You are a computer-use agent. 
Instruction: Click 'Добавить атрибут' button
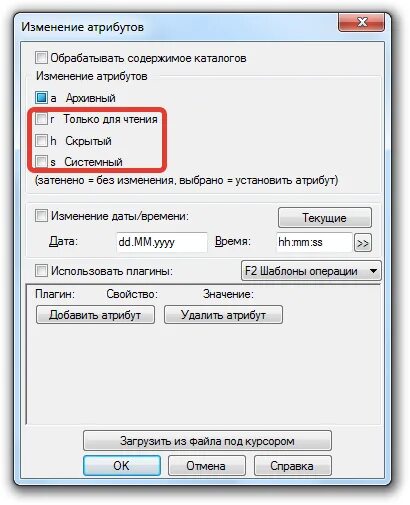pos(95,315)
